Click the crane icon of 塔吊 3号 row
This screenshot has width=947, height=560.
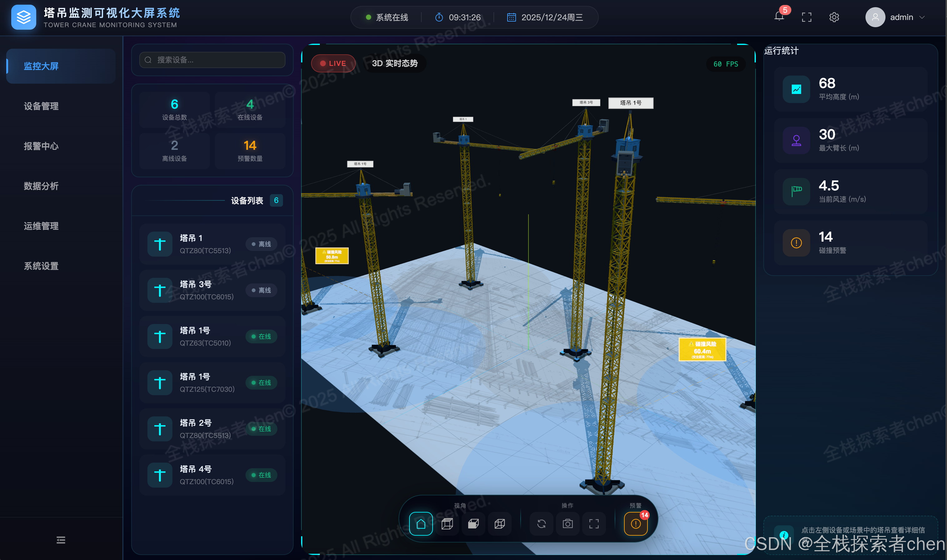[x=160, y=290]
